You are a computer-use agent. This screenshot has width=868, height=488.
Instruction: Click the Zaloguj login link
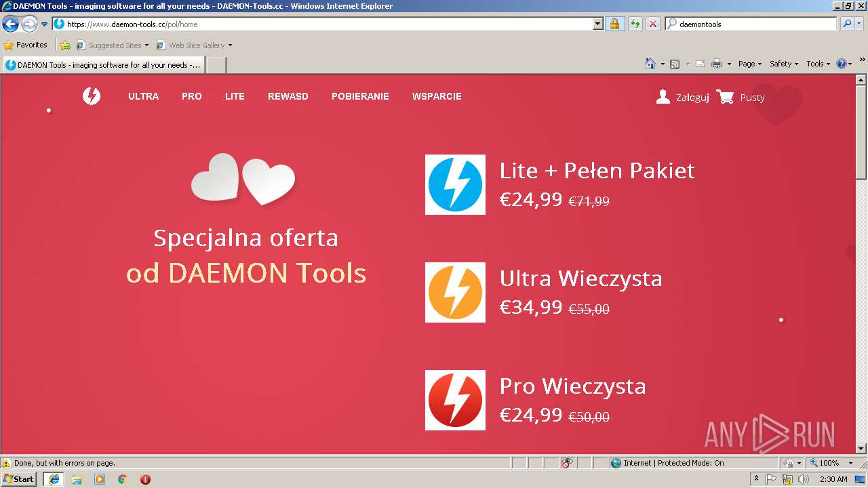[692, 98]
